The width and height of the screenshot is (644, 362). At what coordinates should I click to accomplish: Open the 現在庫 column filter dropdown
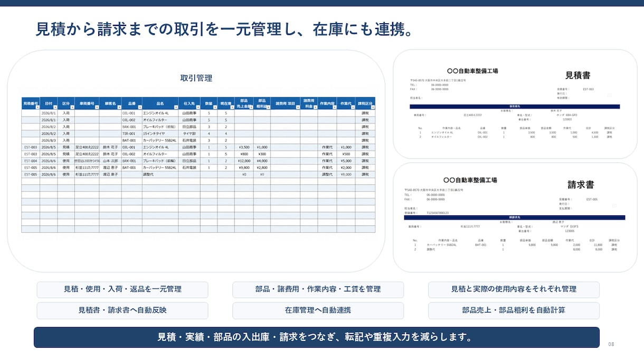(x=232, y=107)
